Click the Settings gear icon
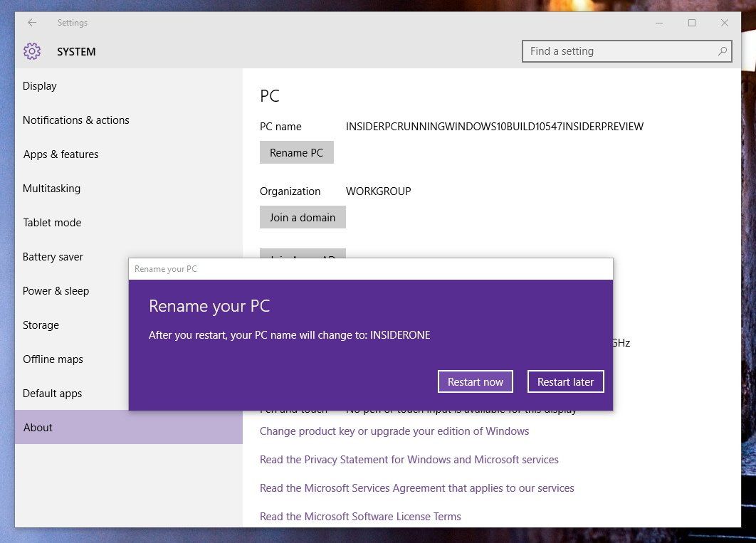Image resolution: width=756 pixels, height=543 pixels. pyautogui.click(x=32, y=51)
